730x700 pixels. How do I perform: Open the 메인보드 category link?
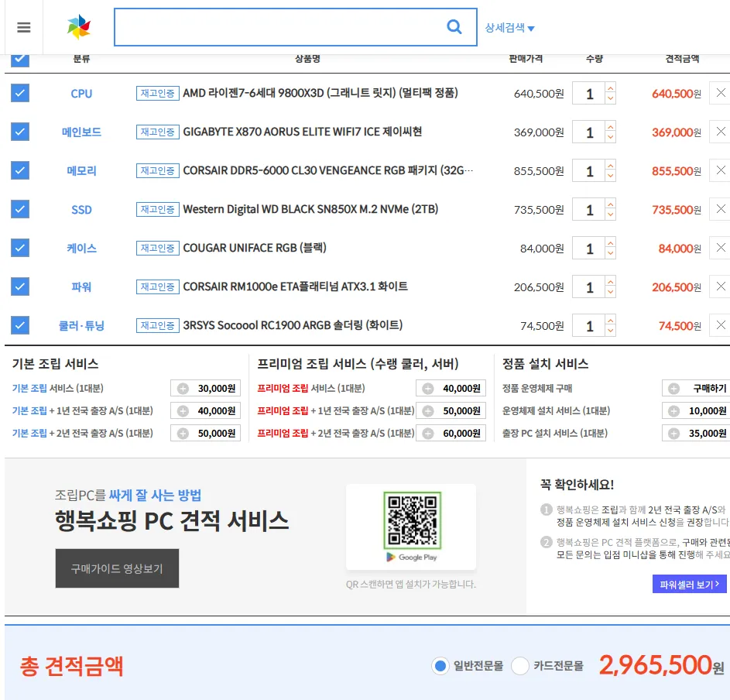[81, 132]
